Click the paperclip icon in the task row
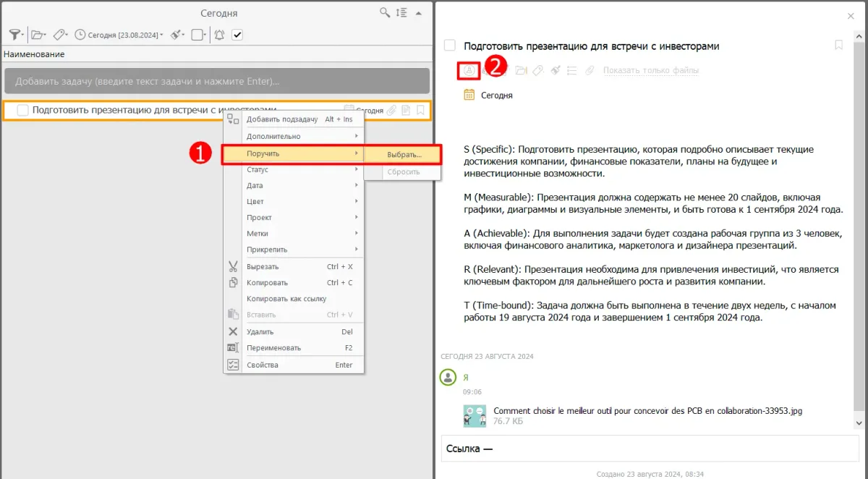The height and width of the screenshot is (479, 868). [391, 111]
